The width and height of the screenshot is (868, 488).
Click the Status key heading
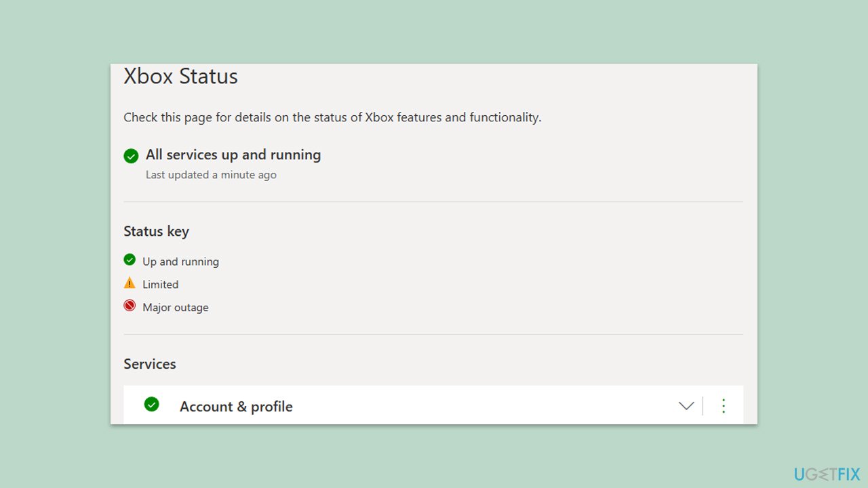click(156, 232)
